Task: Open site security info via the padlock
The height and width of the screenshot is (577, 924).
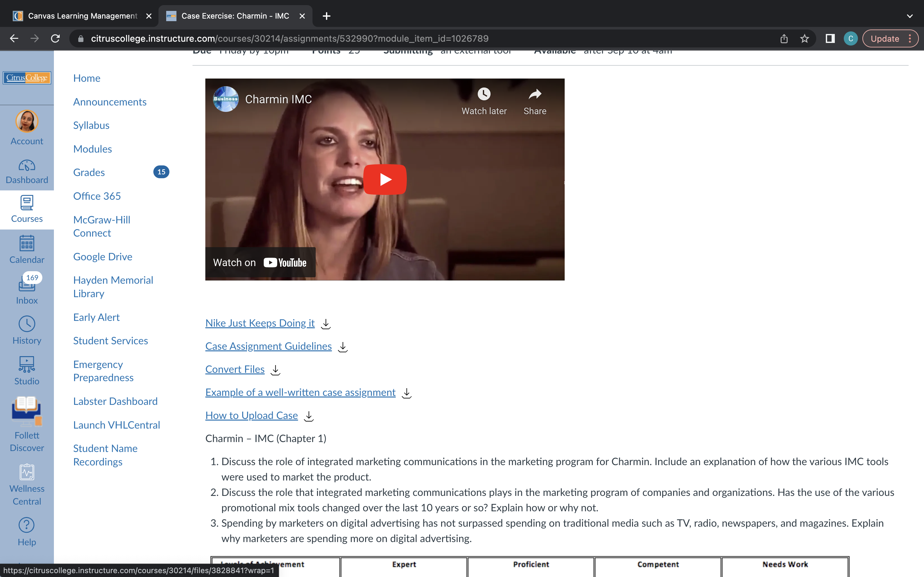Action: point(81,38)
